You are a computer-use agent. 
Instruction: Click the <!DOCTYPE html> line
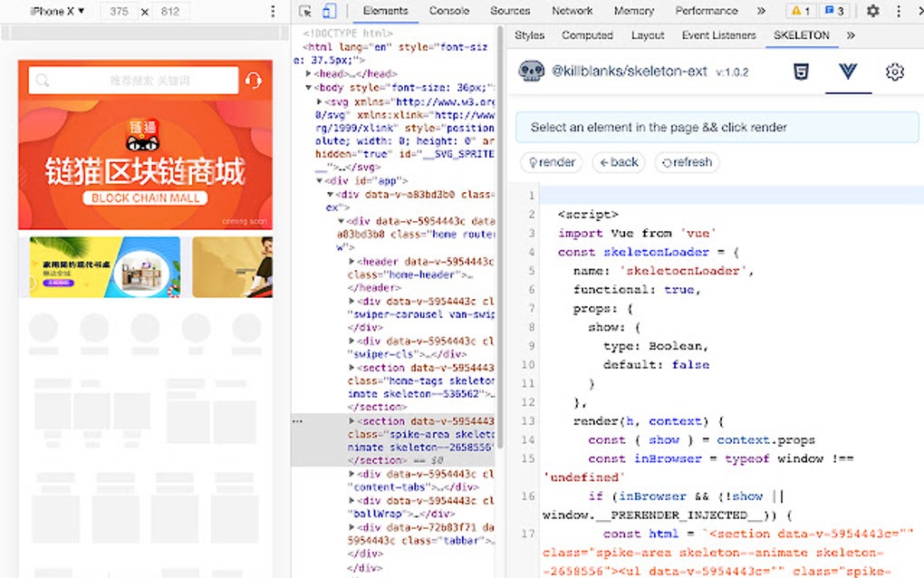click(348, 33)
